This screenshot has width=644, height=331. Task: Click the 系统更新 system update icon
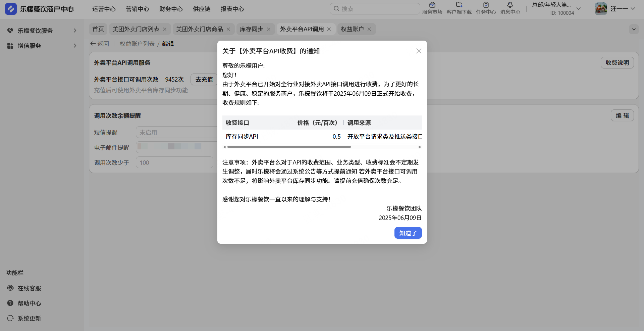[10, 318]
